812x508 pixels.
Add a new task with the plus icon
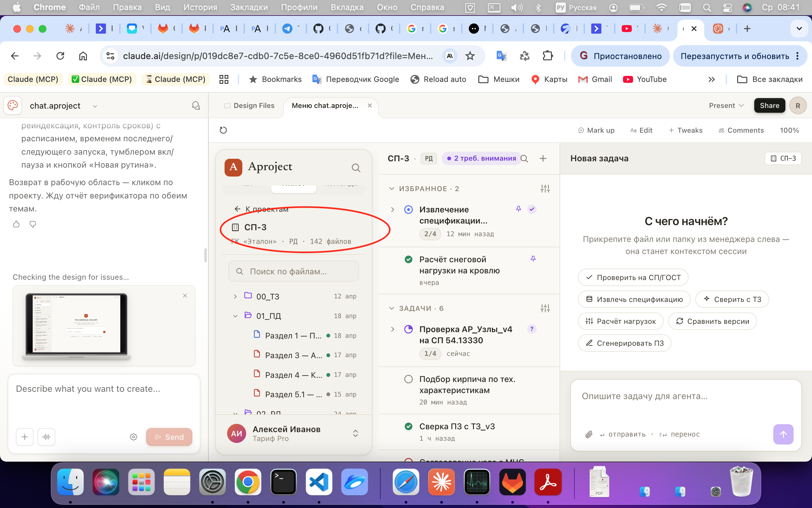[543, 158]
